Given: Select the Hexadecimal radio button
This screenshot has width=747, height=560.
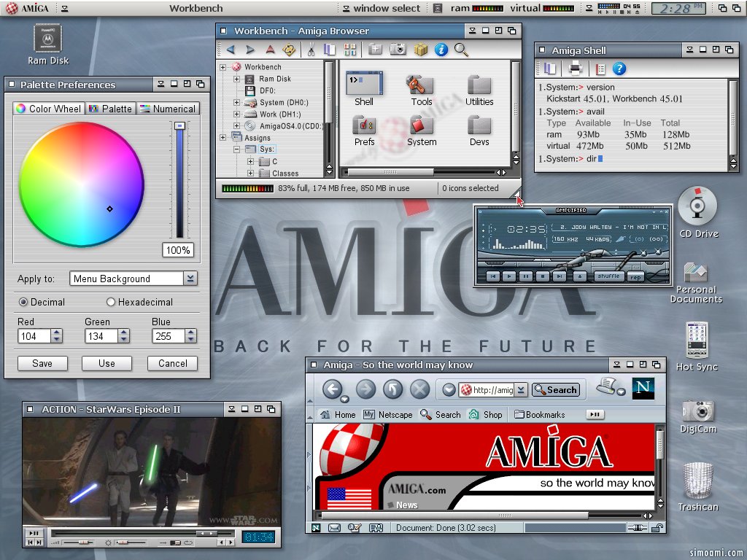Looking at the screenshot, I should pos(111,302).
